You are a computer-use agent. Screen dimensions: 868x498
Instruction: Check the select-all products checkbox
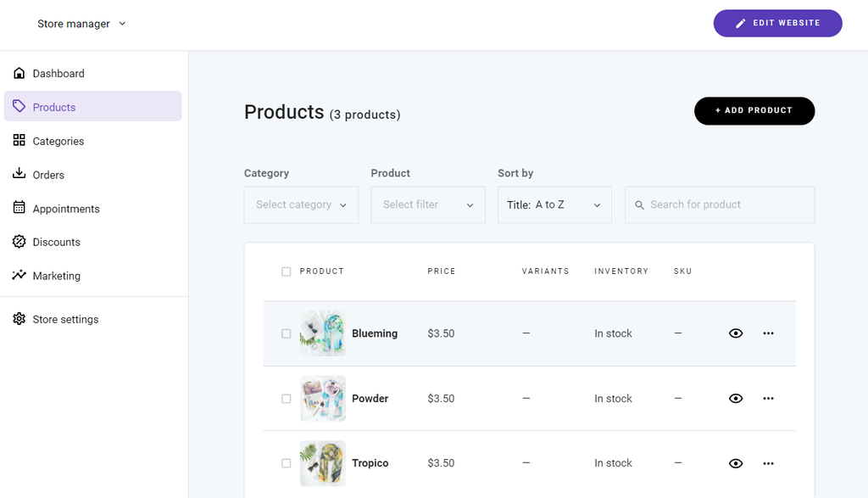point(287,271)
